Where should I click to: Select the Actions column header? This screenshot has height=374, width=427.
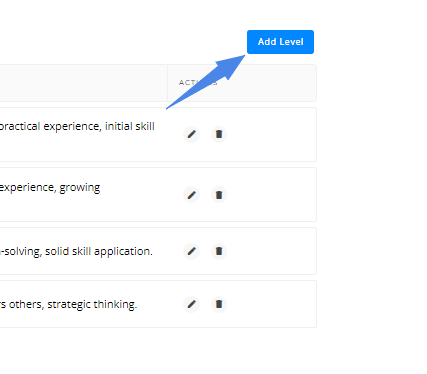pyautogui.click(x=198, y=83)
